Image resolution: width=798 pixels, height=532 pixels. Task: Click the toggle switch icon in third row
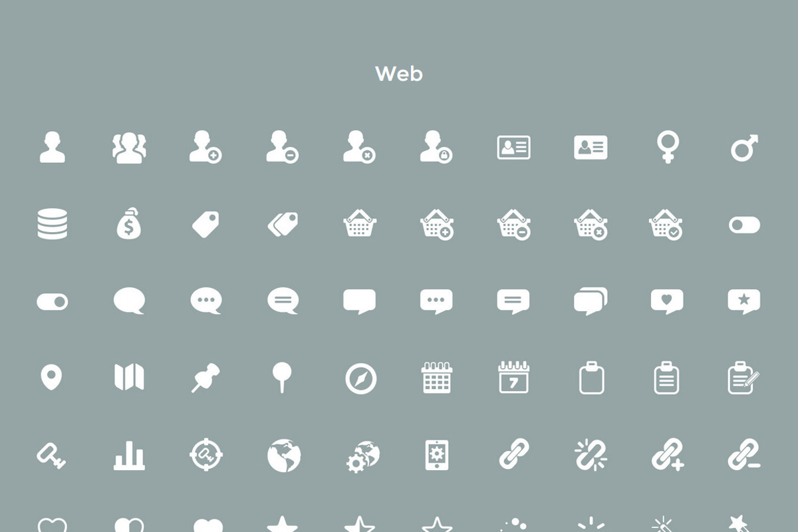pos(52,302)
